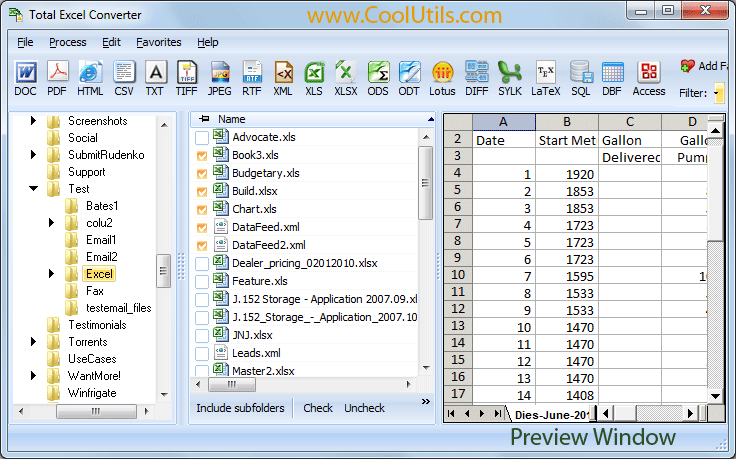736x459 pixels.
Task: Uncheck the Budgetary.xls checkbox
Action: (202, 174)
